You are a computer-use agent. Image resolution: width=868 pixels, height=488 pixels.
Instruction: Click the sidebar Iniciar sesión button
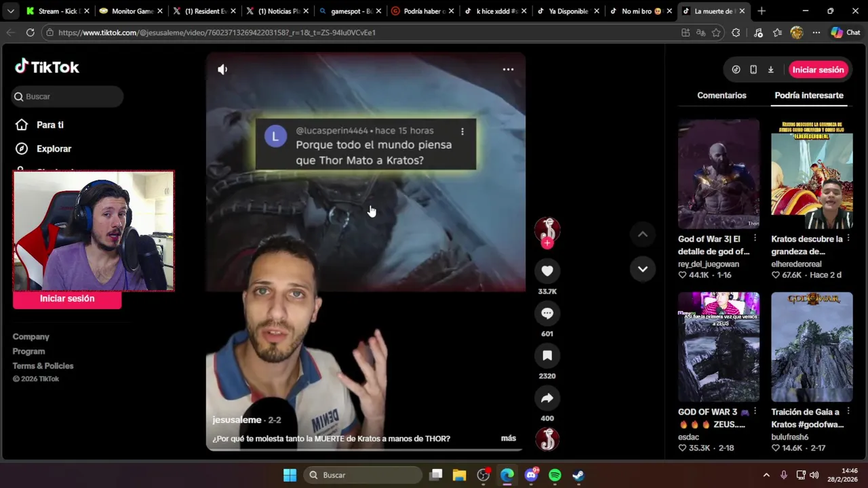[67, 299]
